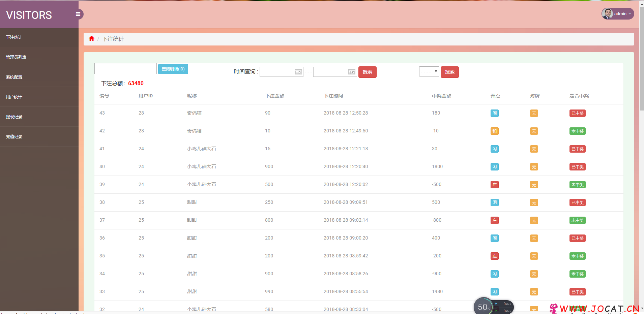The width and height of the screenshot is (644, 314).
Task: Open the end date calendar picker icon
Action: (x=352, y=72)
